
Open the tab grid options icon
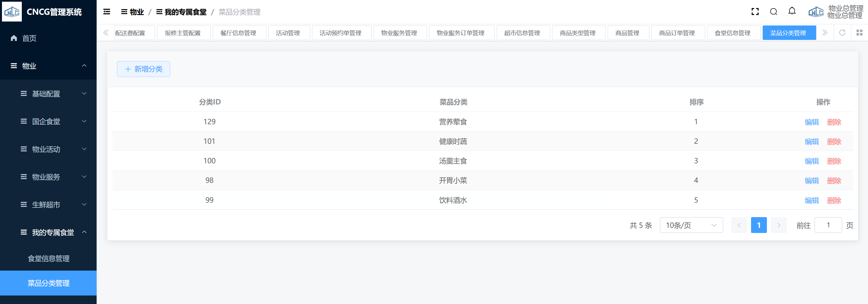[859, 33]
